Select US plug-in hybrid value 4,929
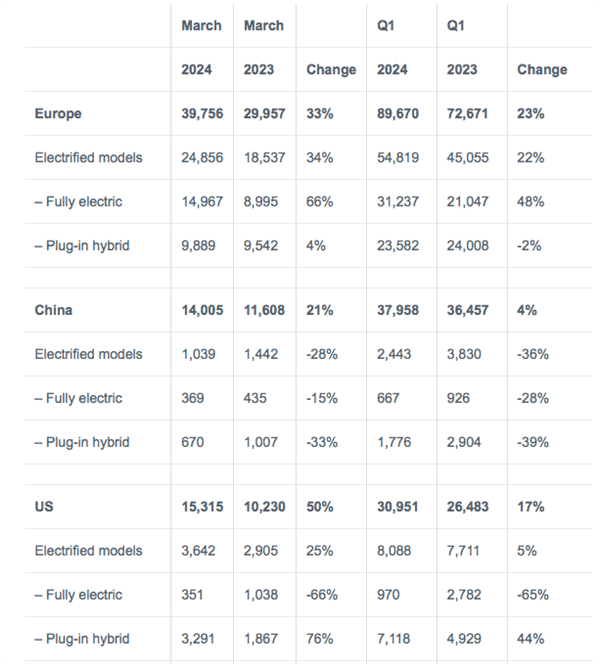Image resolution: width=600 pixels, height=664 pixels. [x=465, y=639]
